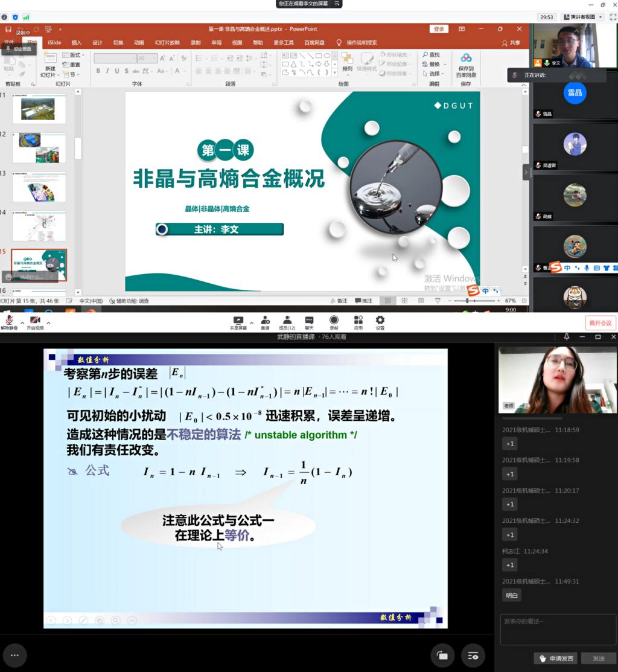This screenshot has width=618, height=672.
Task: Toggle 解除静音 microphone button
Action: pos(9,321)
